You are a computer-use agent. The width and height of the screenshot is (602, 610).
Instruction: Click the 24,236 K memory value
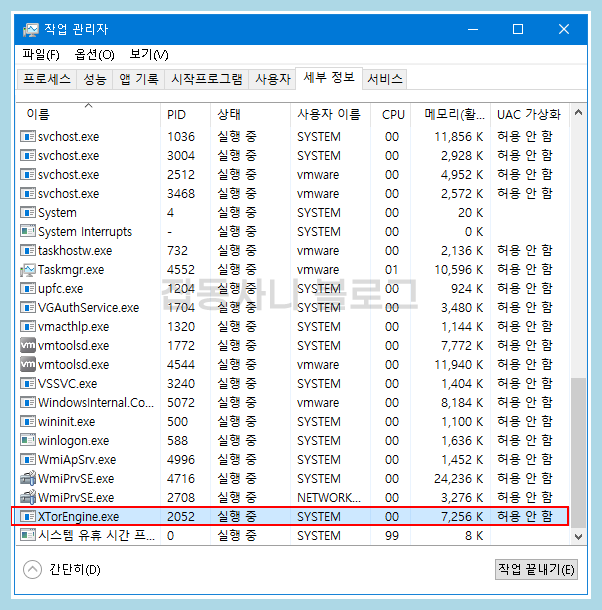point(458,479)
